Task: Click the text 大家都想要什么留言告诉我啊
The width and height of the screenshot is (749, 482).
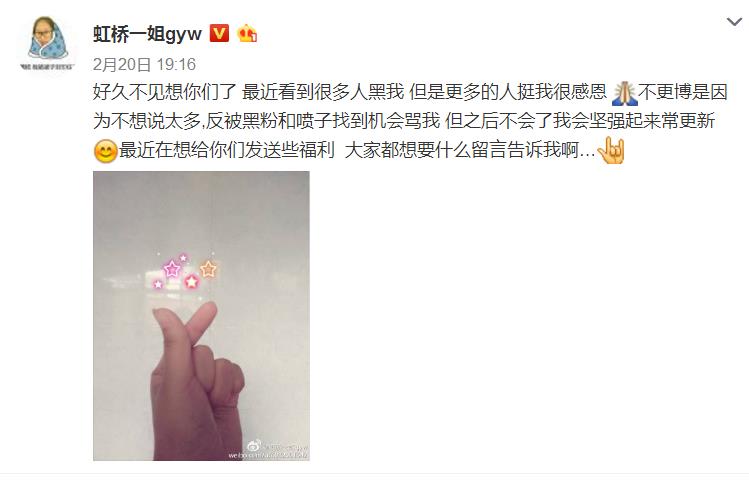Action: click(461, 150)
